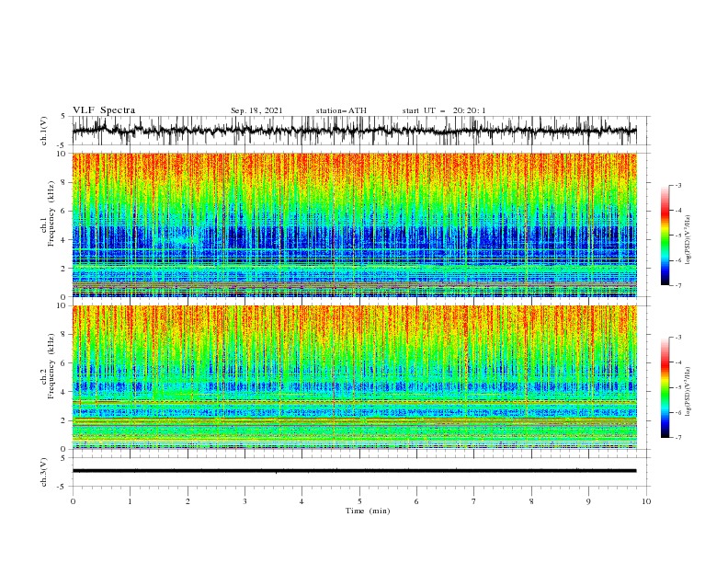
Task: Click the "start UT = 20:20:1" text
Action: [444, 110]
